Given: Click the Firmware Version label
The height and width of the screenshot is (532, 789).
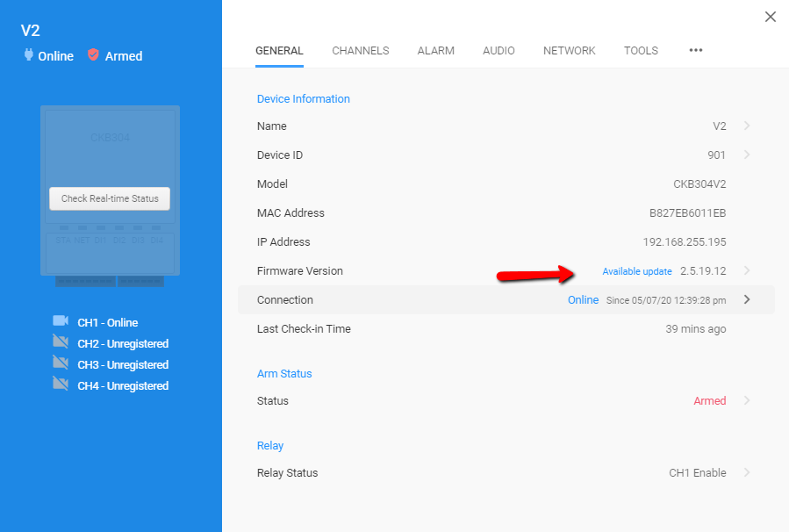Looking at the screenshot, I should point(300,271).
